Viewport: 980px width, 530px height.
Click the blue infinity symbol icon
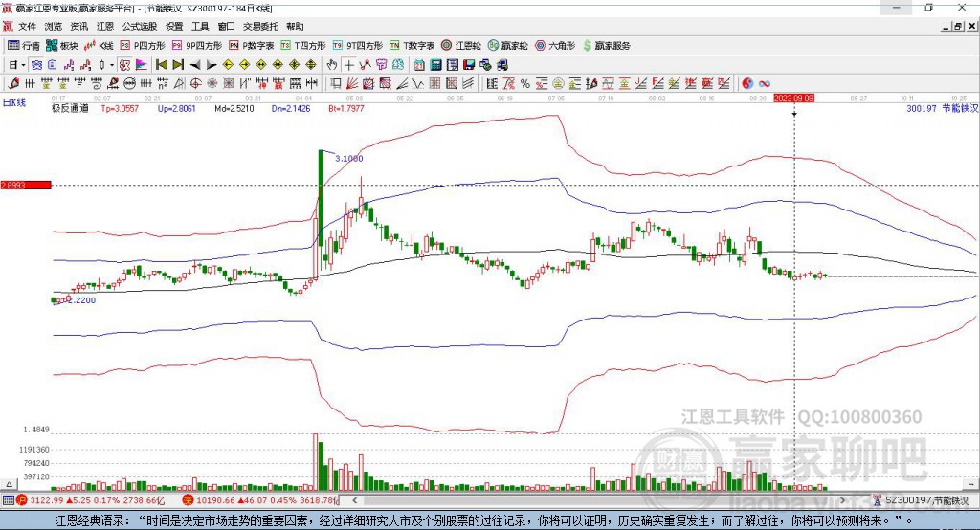point(765,84)
